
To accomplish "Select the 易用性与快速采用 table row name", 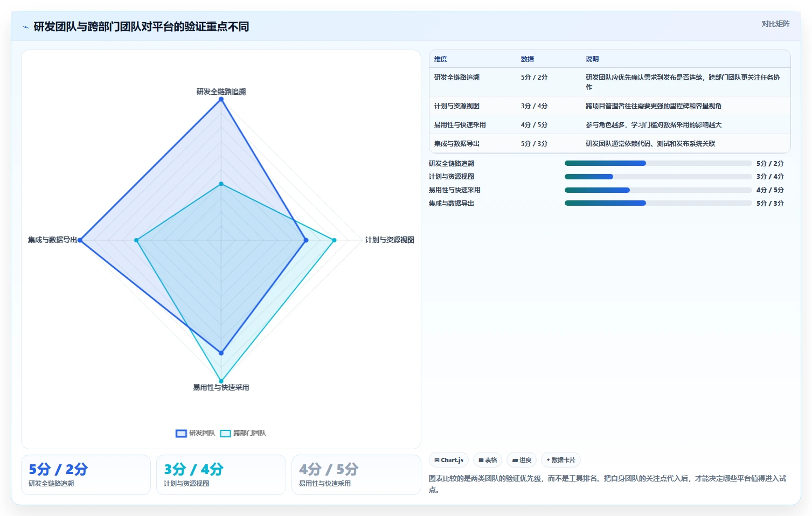I will coord(460,125).
